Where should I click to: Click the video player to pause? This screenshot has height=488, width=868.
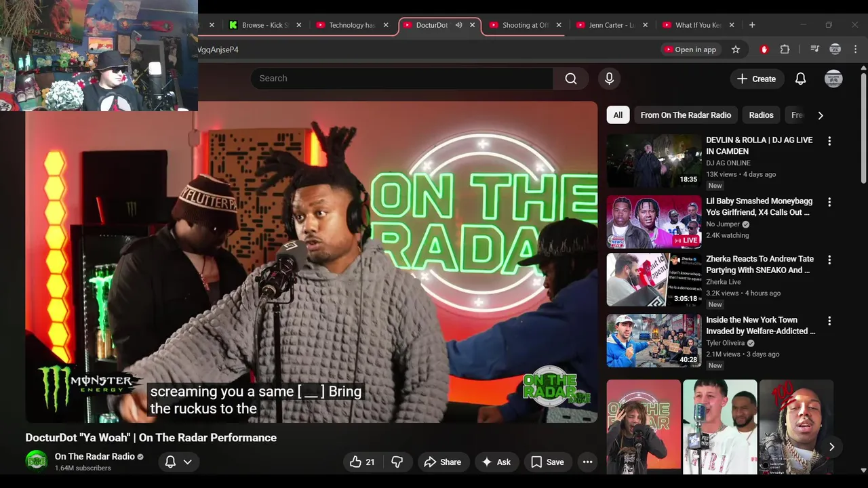(311, 262)
